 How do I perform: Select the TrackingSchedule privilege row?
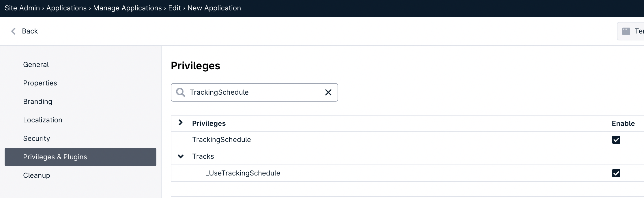point(407,140)
